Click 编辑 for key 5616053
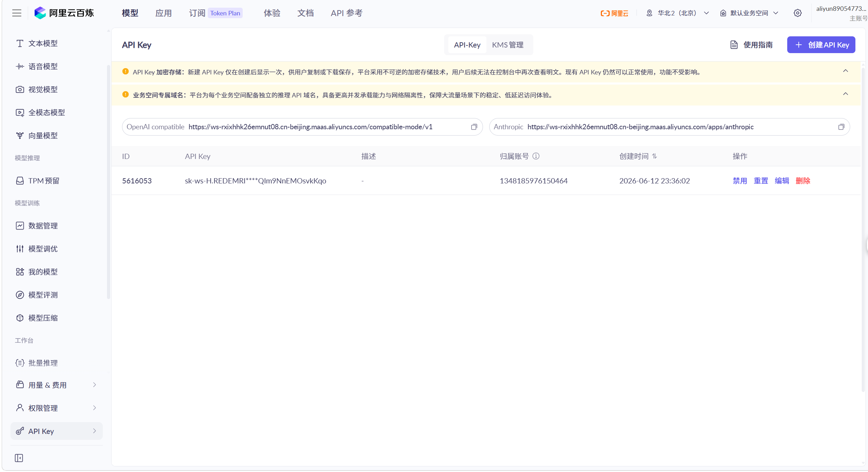Image resolution: width=868 pixels, height=472 pixels. (782, 181)
